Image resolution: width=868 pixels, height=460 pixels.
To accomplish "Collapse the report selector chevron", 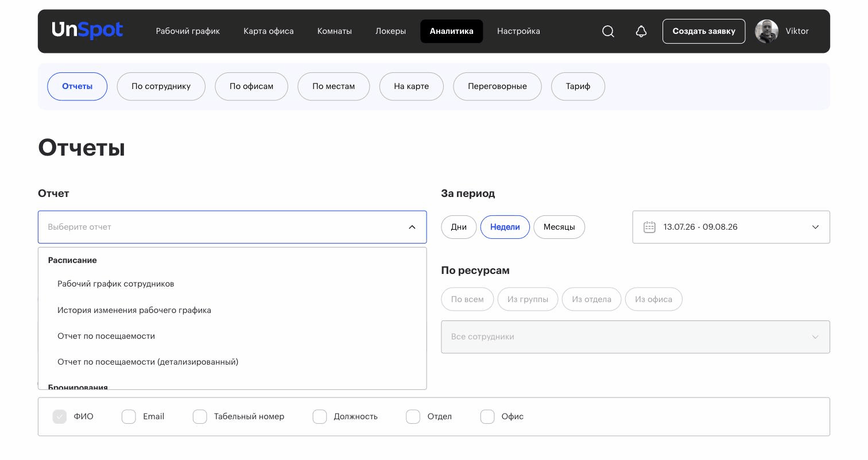I will 412,227.
